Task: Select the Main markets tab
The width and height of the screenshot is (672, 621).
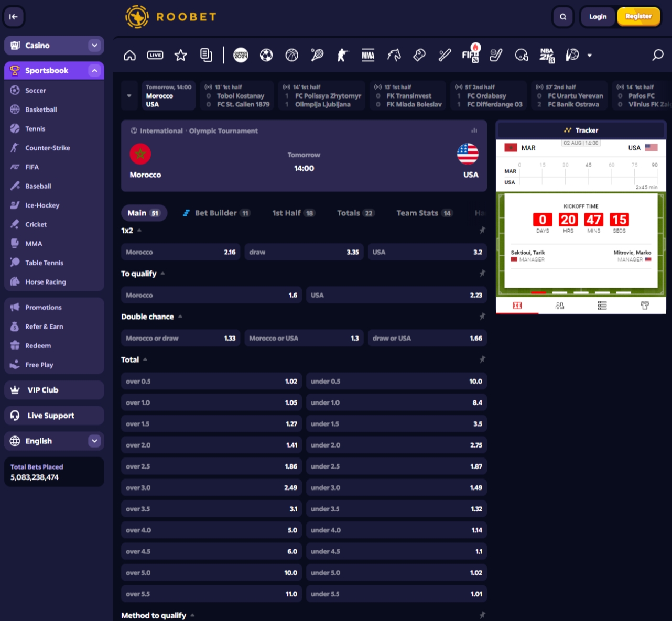Action: [144, 213]
